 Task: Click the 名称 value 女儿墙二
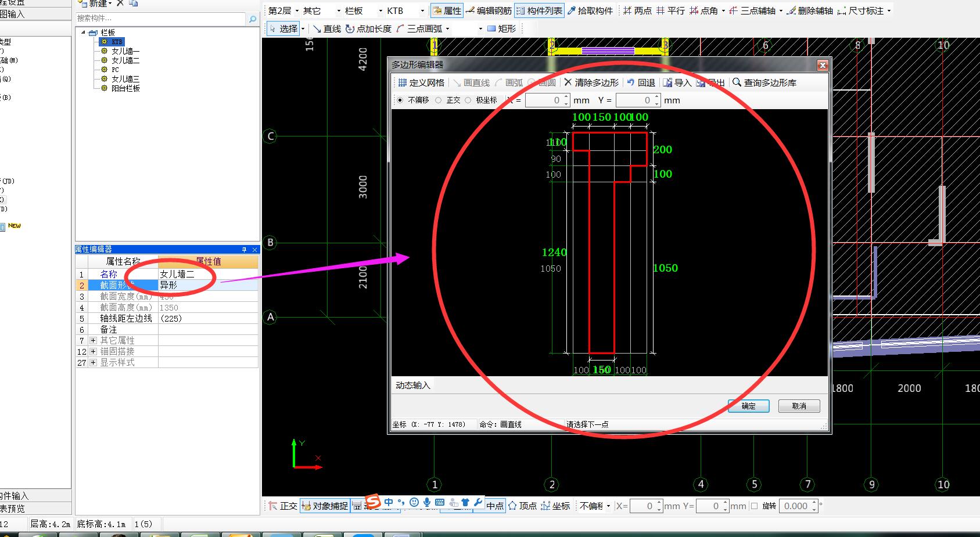[208, 274]
